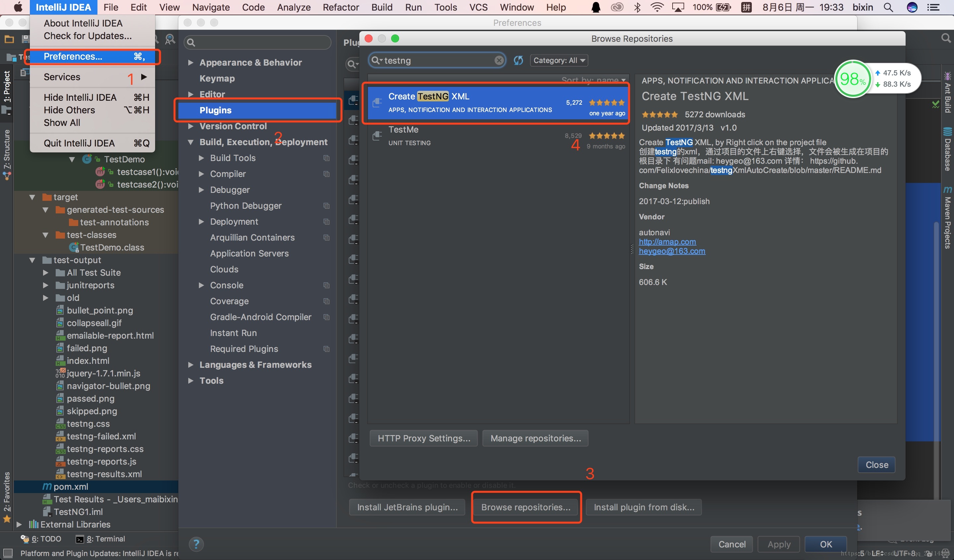Open the 6: TODO tool window

point(41,539)
